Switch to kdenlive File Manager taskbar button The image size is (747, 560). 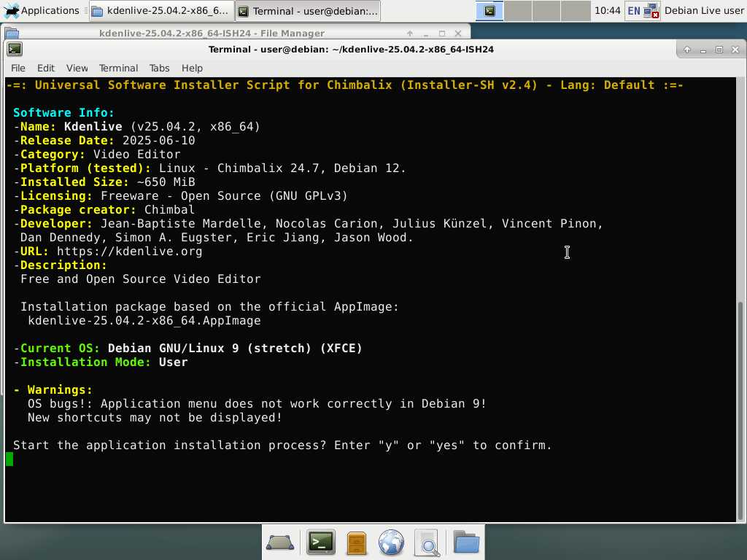[162, 10]
